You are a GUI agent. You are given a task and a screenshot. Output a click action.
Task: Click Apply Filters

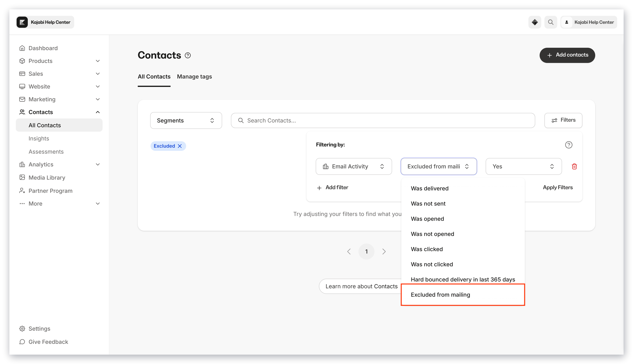tap(558, 188)
